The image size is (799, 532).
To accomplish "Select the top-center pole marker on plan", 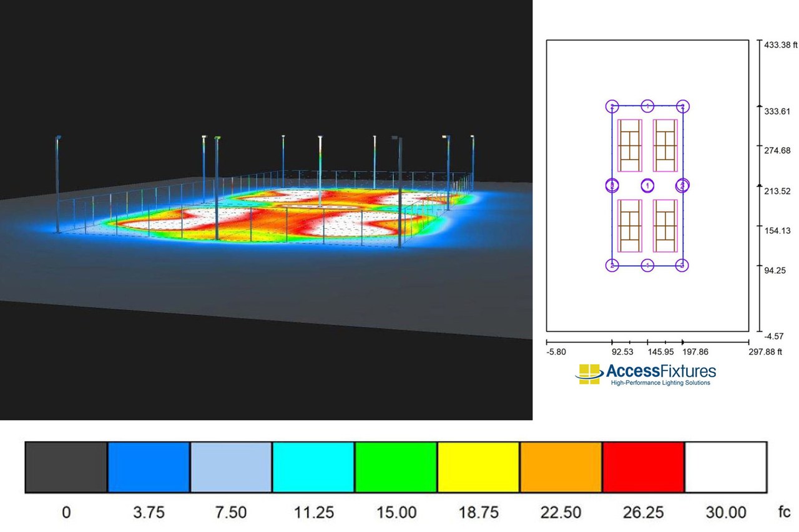I will pyautogui.click(x=647, y=105).
